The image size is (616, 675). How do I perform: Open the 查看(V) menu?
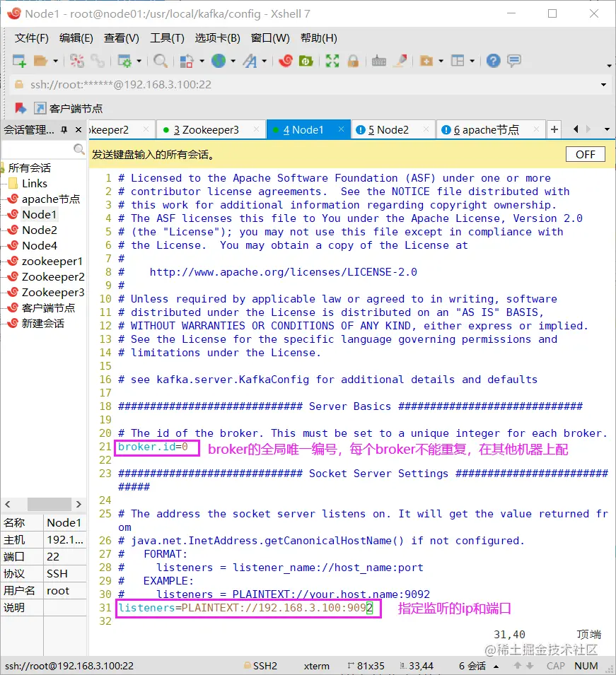pos(122,38)
